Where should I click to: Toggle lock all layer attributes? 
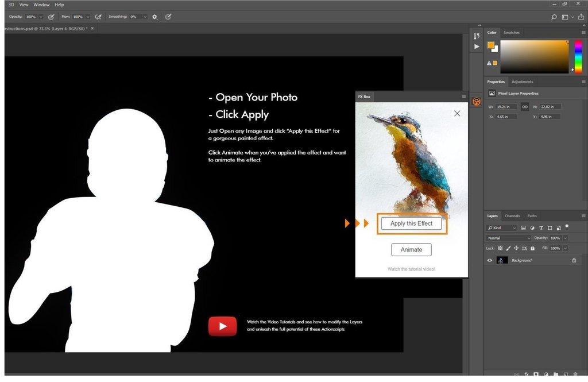pyautogui.click(x=532, y=248)
